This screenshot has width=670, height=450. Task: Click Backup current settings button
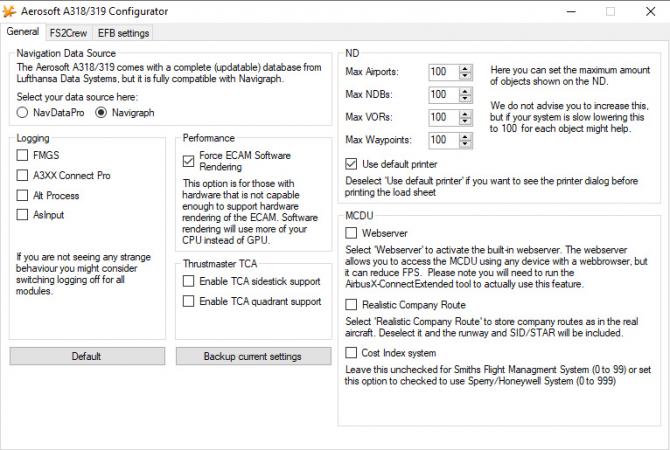click(x=253, y=356)
